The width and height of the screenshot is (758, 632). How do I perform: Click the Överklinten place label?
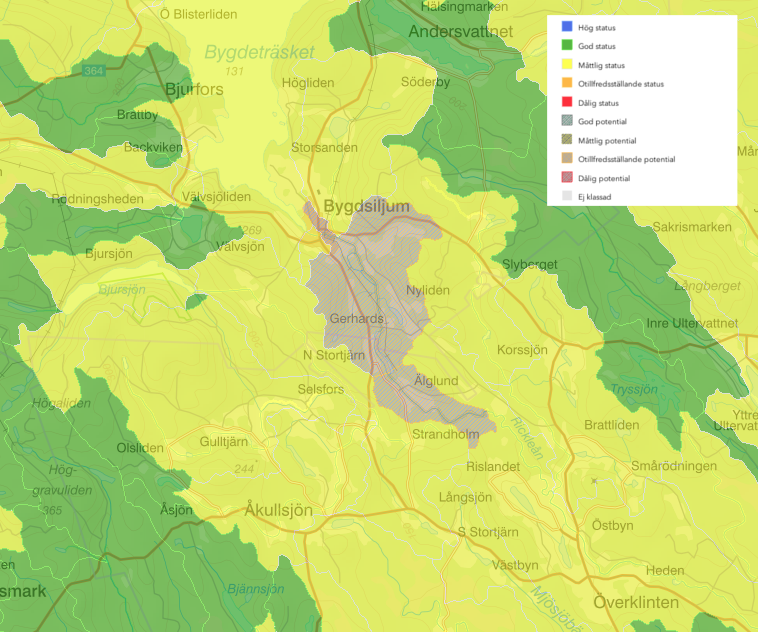tap(636, 602)
